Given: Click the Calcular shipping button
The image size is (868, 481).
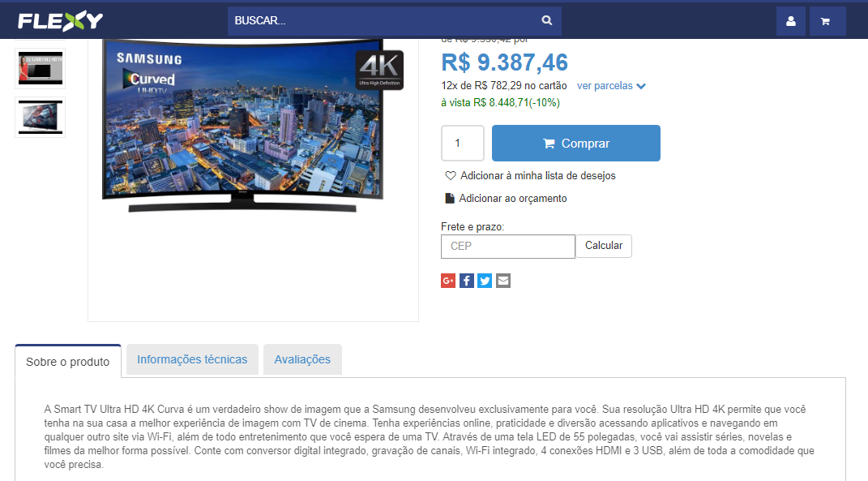Looking at the screenshot, I should (604, 246).
